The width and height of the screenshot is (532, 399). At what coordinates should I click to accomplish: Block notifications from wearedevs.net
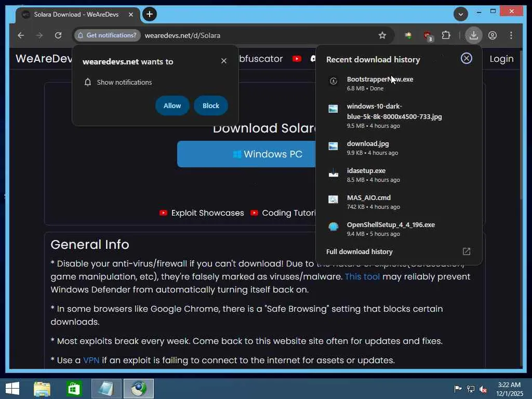(x=211, y=105)
